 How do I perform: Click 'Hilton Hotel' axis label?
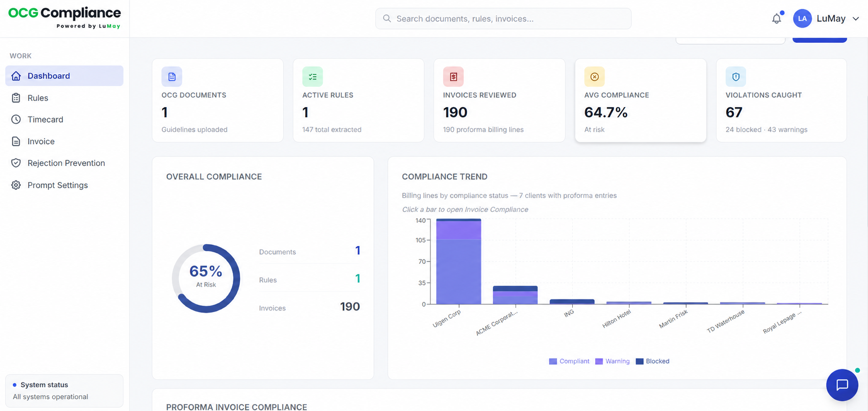tap(617, 319)
